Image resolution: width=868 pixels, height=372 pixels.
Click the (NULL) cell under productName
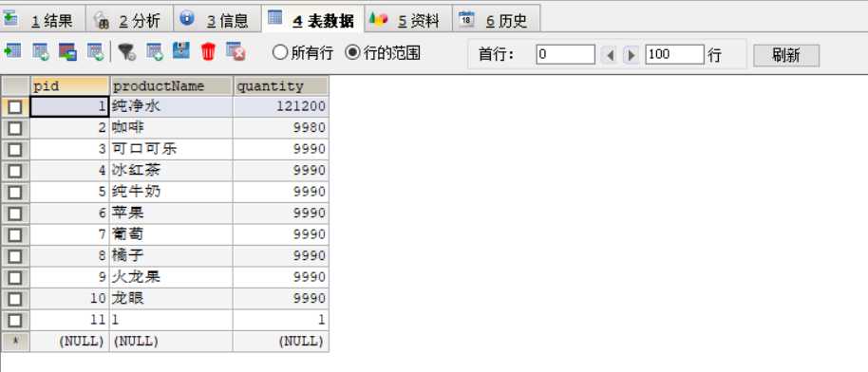(x=171, y=341)
